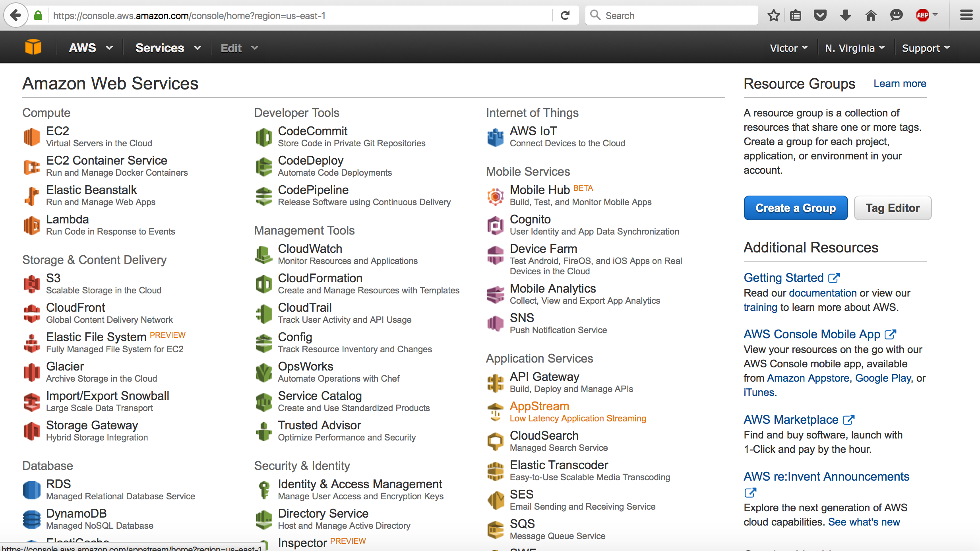Click the Tag Editor button
The image size is (980, 551).
coord(892,208)
